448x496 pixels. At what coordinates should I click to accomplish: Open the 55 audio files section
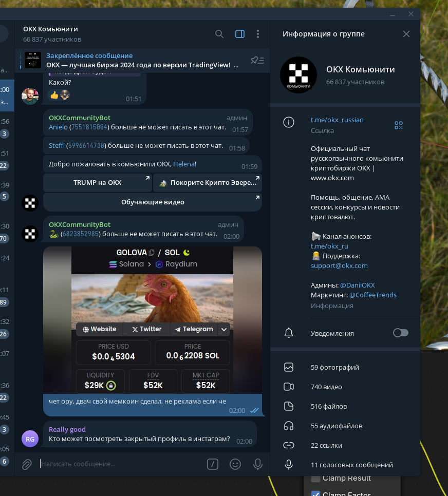[345, 426]
